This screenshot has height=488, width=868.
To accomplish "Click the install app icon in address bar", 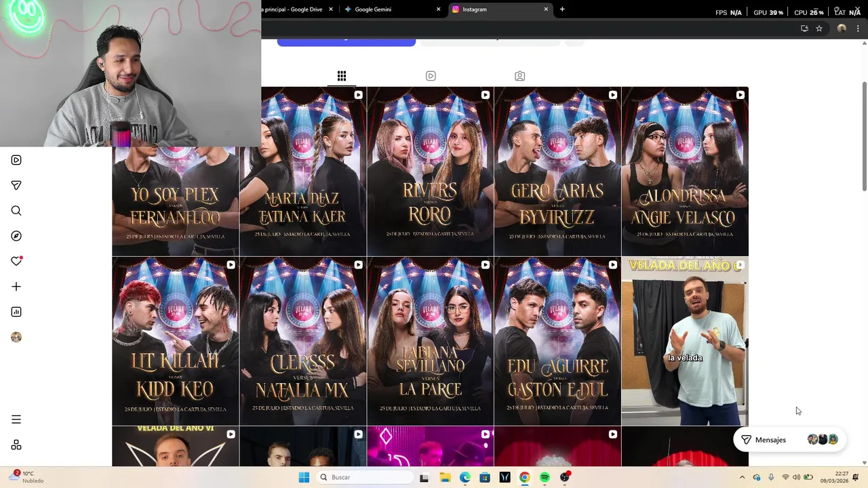I will pos(804,28).
